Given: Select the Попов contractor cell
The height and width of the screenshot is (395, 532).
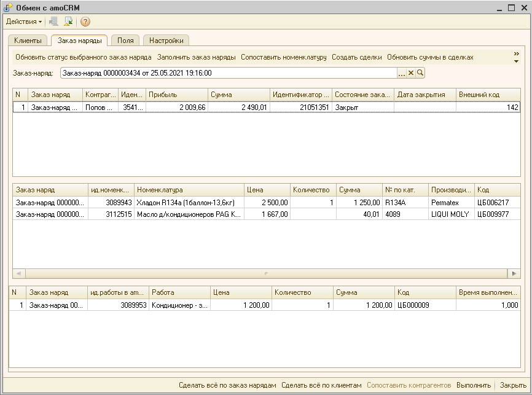Looking at the screenshot, I should (100, 108).
